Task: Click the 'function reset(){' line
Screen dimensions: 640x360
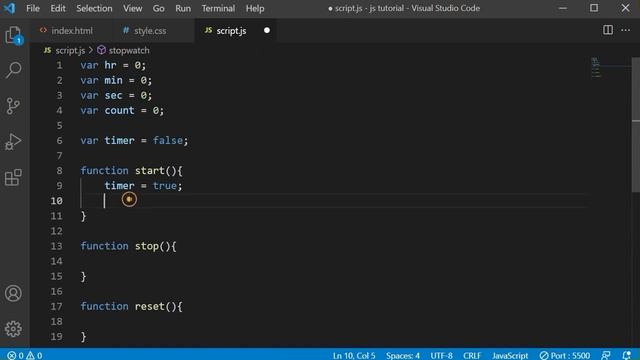Action: (x=131, y=307)
